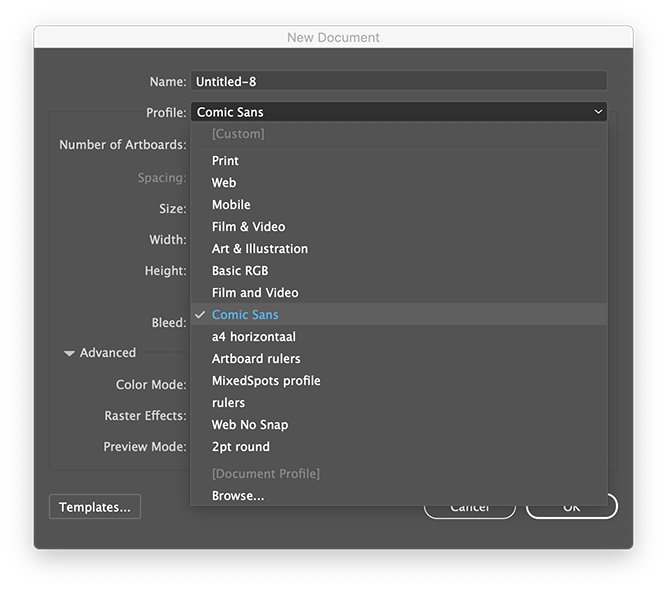This screenshot has width=667, height=591.
Task: Close the Profile dropdown chevron
Action: [598, 112]
